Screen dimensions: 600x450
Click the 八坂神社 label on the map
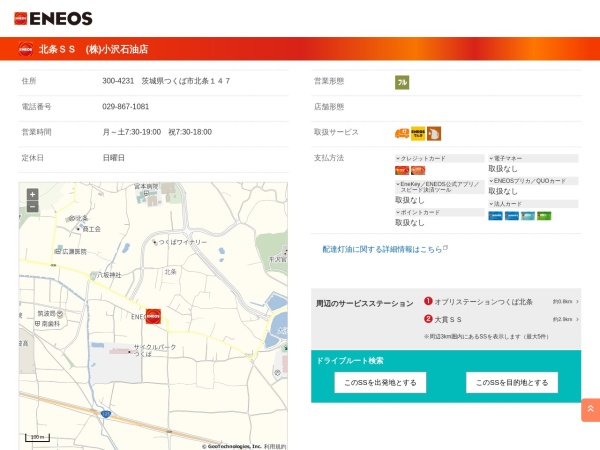[109, 275]
